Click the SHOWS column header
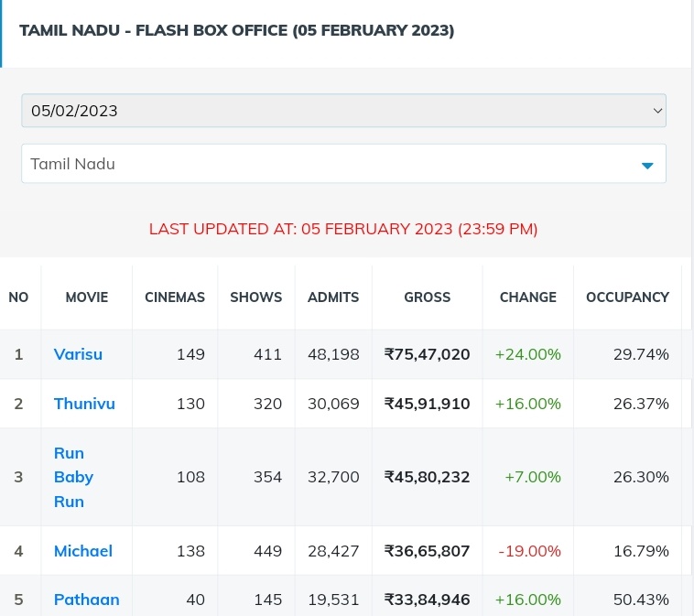This screenshot has width=694, height=616. click(255, 297)
